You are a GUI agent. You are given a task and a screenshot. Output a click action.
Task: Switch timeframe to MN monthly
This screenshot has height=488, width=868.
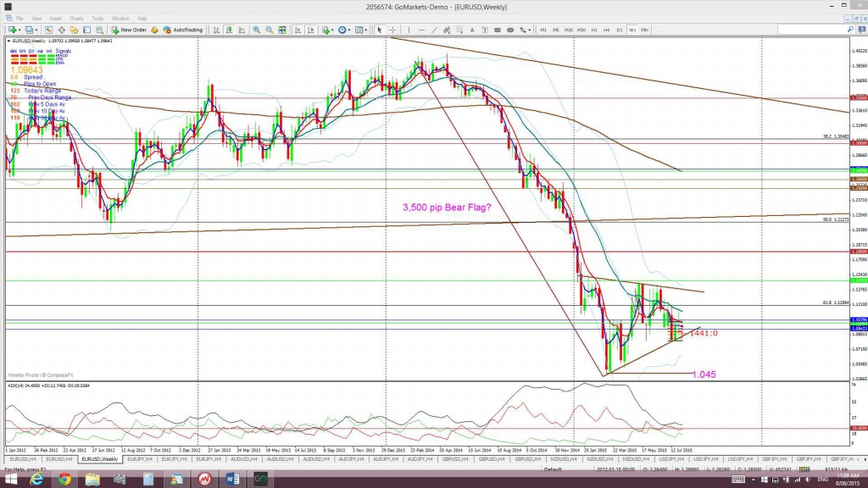(x=645, y=30)
